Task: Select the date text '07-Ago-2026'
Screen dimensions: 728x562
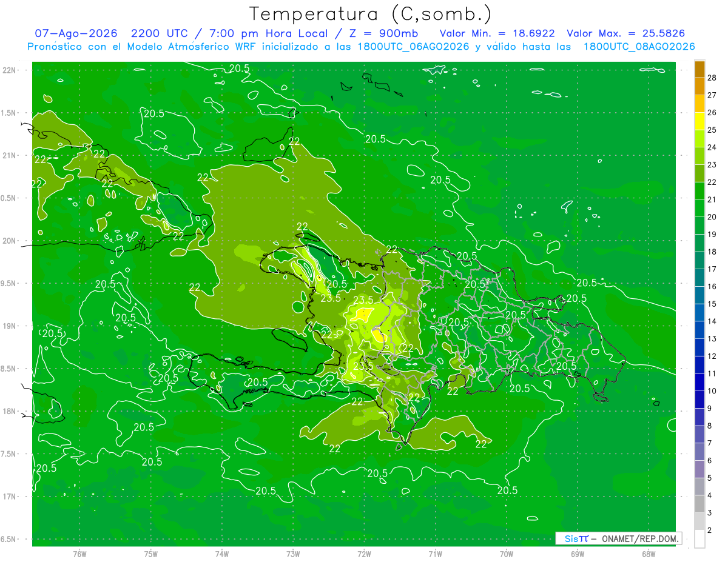Action: pos(76,33)
